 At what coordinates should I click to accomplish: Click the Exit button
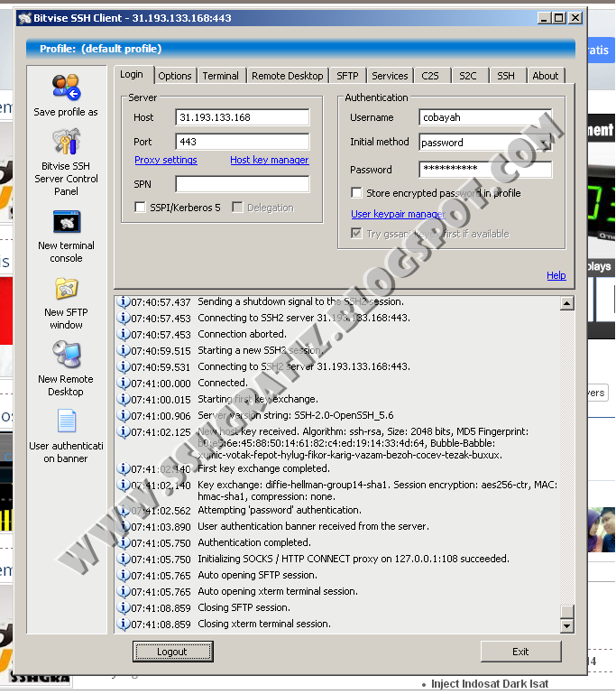pos(521,652)
